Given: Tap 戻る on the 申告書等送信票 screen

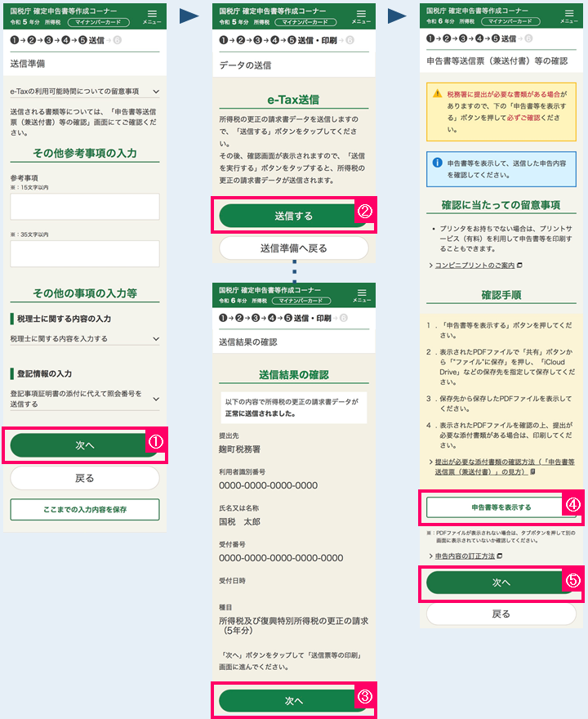Looking at the screenshot, I should point(501,614).
